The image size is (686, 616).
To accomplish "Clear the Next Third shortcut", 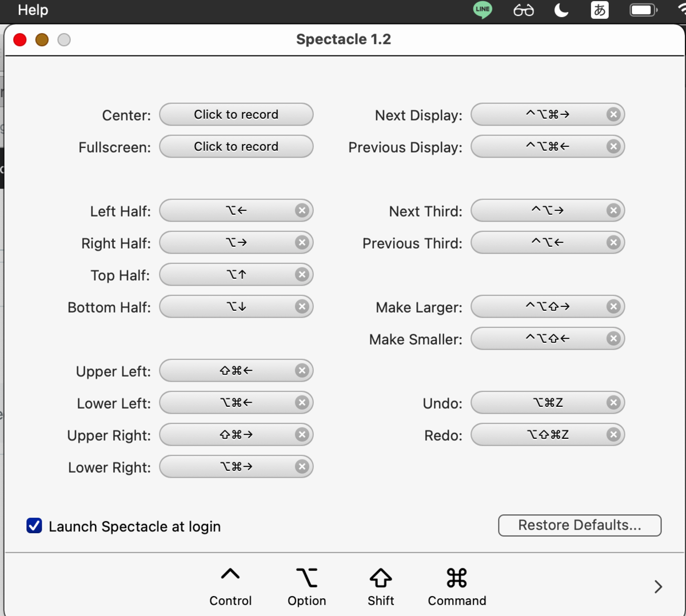I will pyautogui.click(x=613, y=211).
